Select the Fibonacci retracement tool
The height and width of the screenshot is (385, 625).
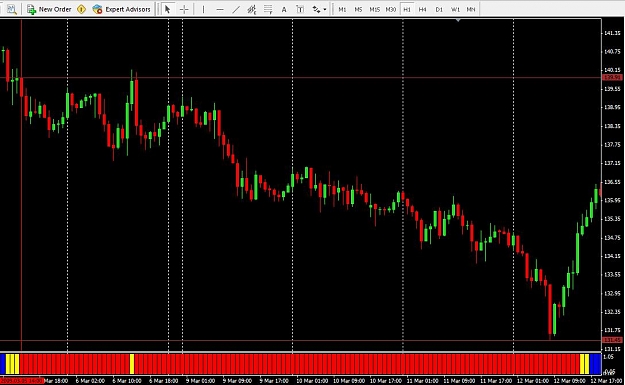point(268,9)
